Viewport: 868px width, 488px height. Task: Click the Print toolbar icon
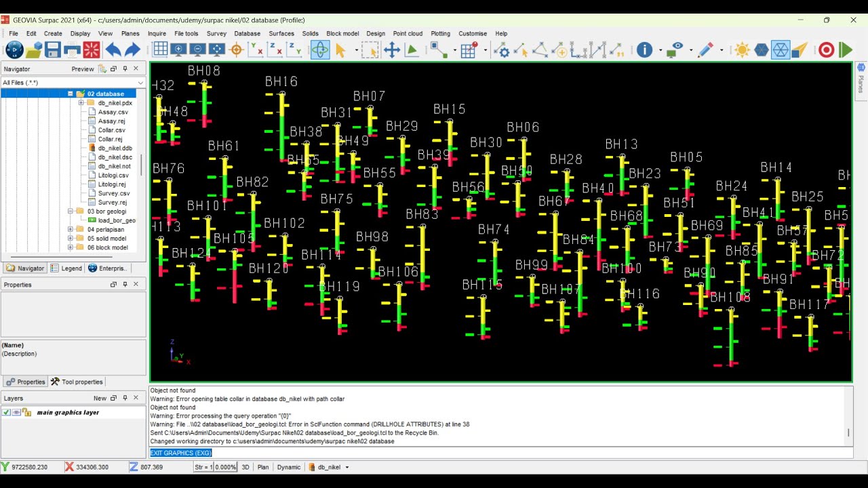[x=72, y=49]
